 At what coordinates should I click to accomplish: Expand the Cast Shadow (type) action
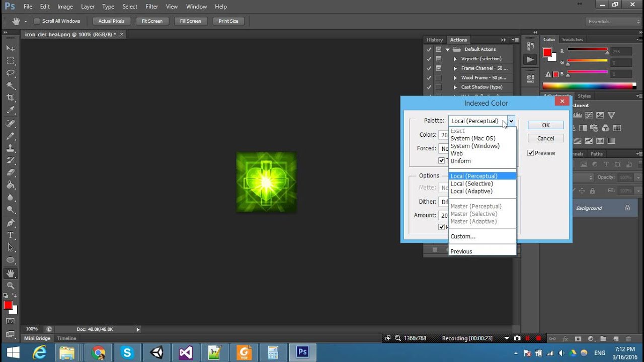click(x=455, y=87)
